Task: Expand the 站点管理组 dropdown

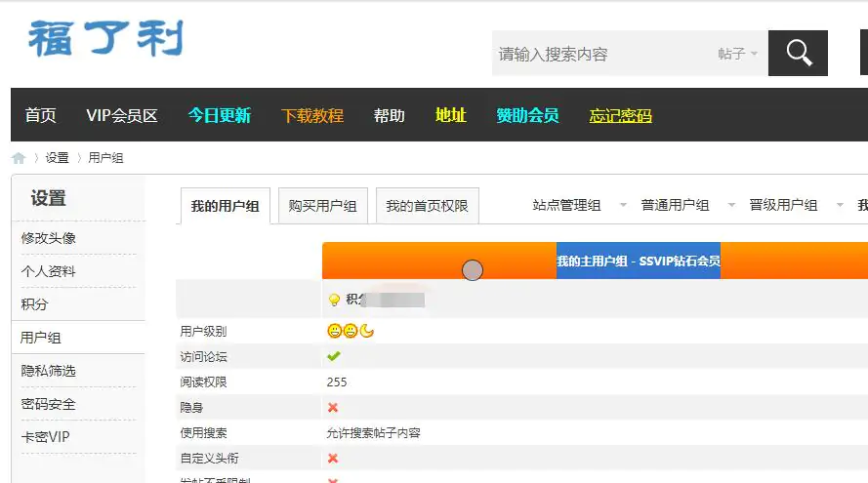Action: click(623, 205)
